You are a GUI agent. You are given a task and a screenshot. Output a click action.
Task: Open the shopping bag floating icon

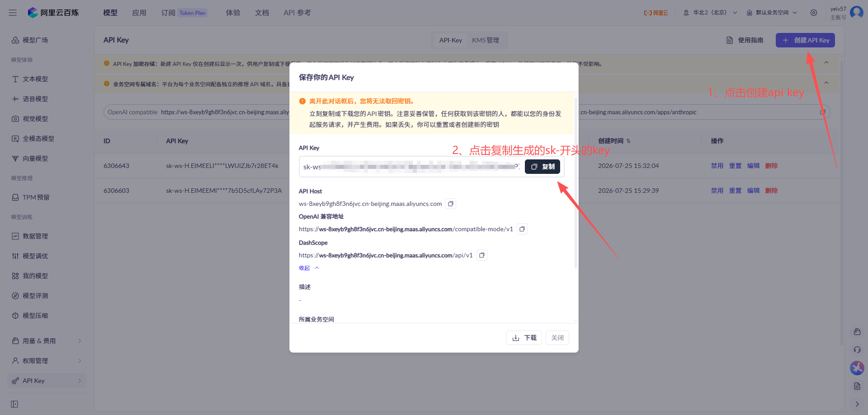(x=857, y=331)
